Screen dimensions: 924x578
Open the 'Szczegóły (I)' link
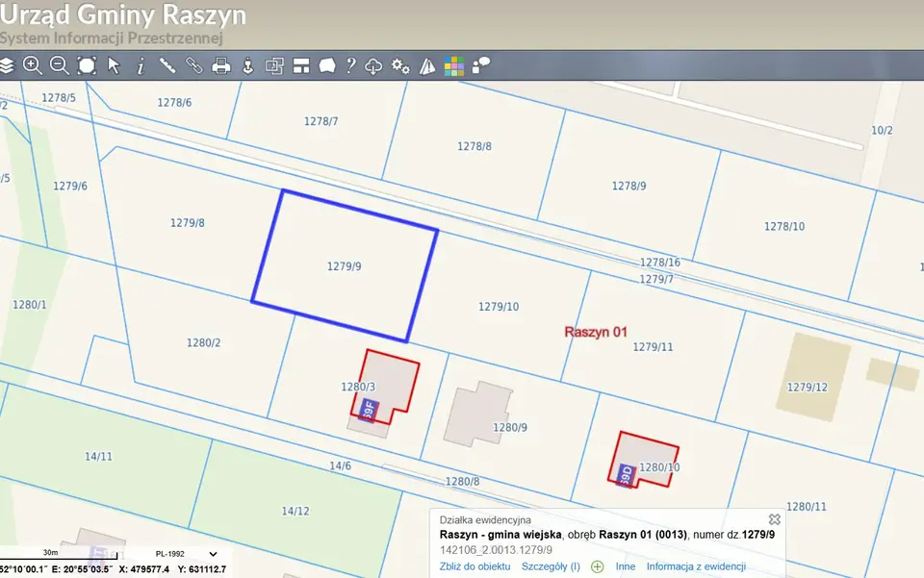551,566
